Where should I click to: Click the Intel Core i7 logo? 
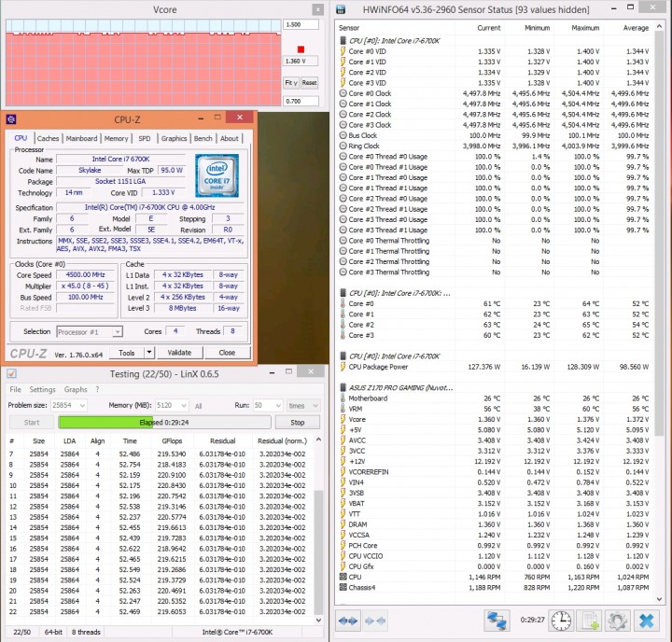point(217,175)
